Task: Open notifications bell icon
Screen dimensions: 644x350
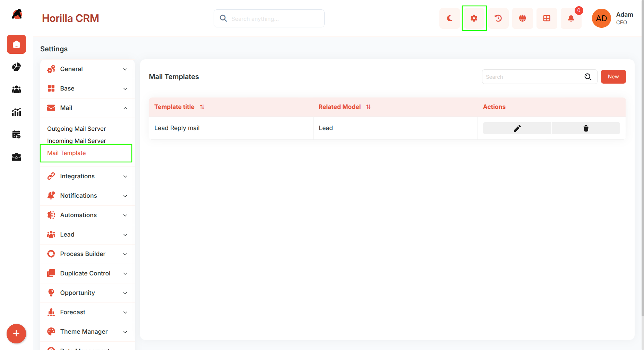Action: [571, 18]
